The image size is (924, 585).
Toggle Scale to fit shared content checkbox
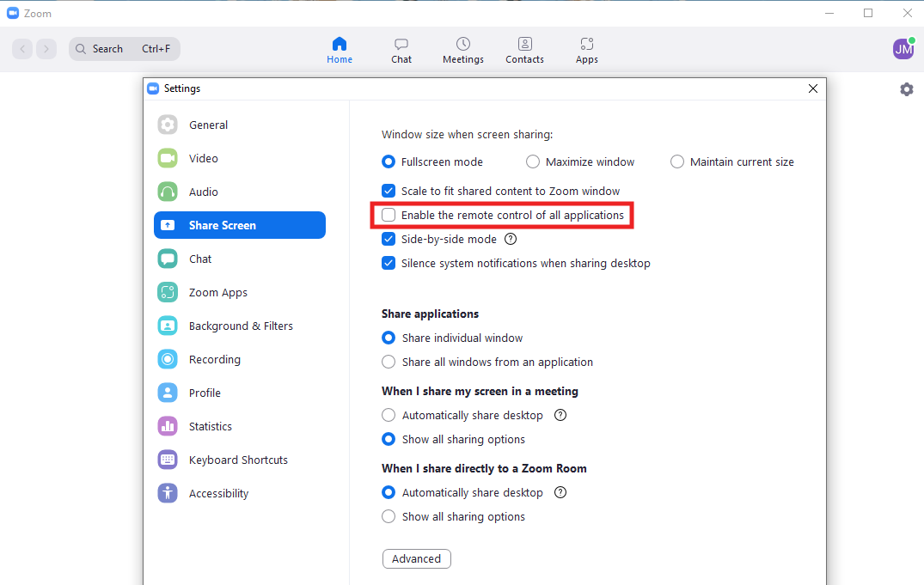pyautogui.click(x=389, y=191)
